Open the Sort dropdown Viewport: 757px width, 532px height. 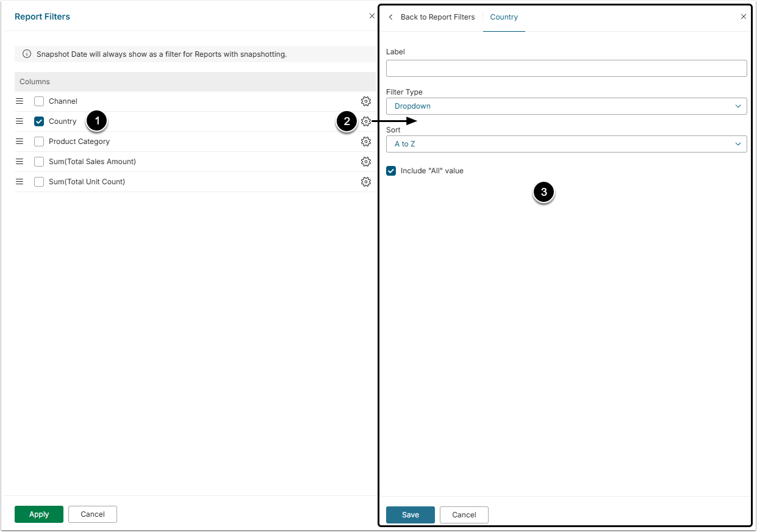click(x=566, y=144)
